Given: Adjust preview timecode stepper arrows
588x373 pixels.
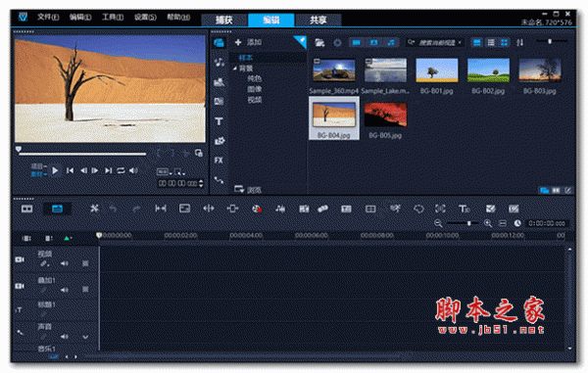Looking at the screenshot, I should click(201, 183).
